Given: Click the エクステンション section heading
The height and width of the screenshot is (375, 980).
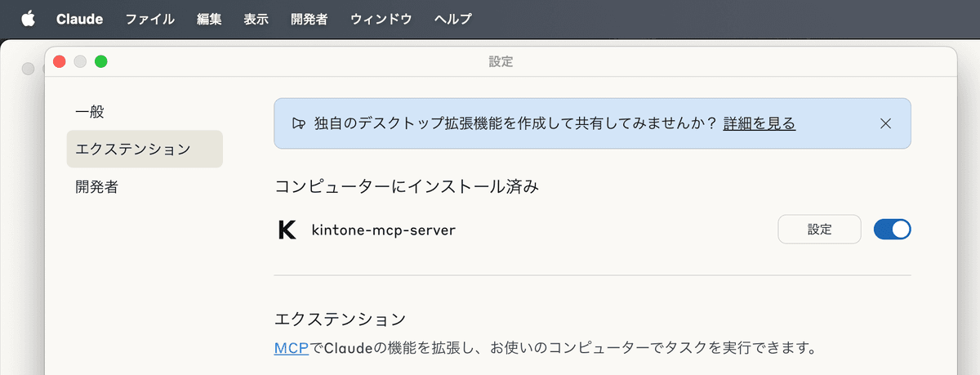Looking at the screenshot, I should [x=340, y=318].
